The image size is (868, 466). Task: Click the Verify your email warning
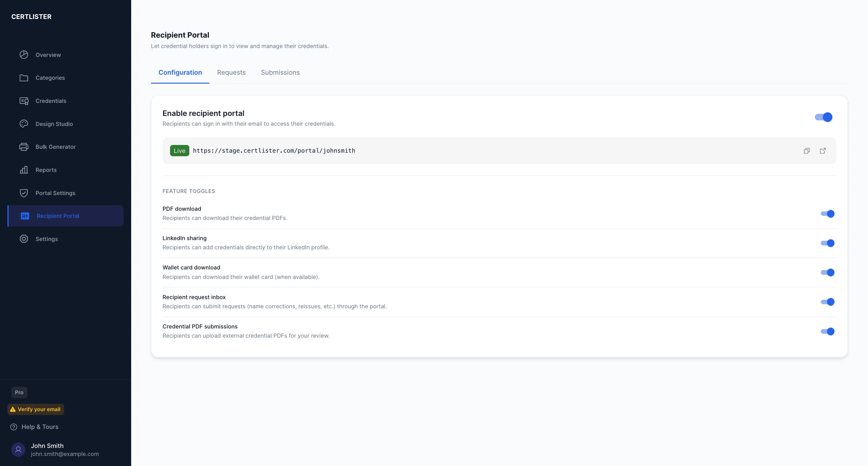tap(35, 409)
